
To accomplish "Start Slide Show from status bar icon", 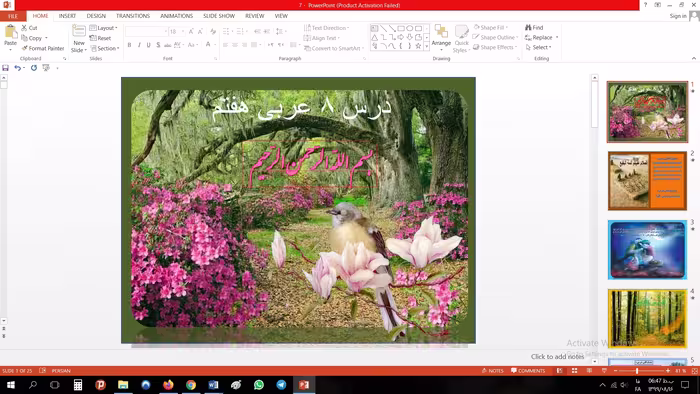I will (604, 371).
